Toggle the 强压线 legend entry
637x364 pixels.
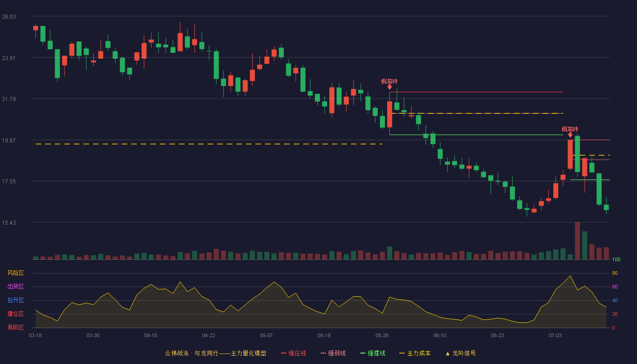coord(293,353)
